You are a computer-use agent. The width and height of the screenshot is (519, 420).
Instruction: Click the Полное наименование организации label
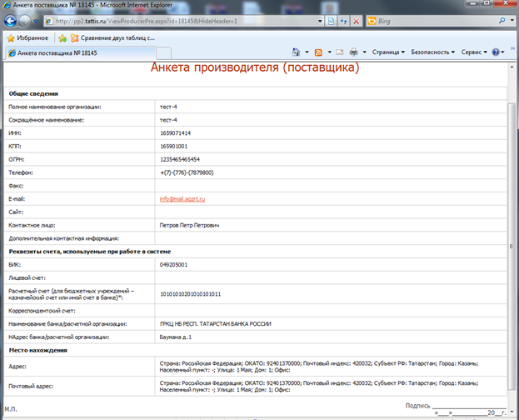point(55,107)
